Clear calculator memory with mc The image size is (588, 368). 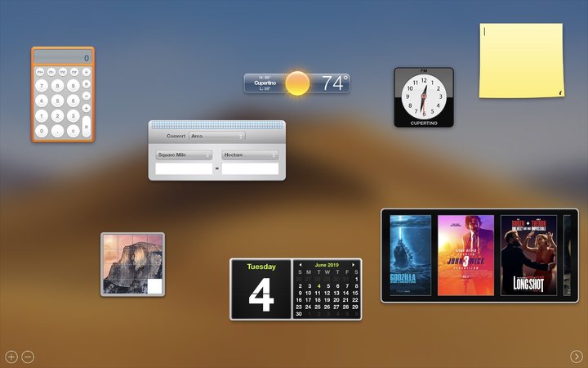(x=63, y=72)
